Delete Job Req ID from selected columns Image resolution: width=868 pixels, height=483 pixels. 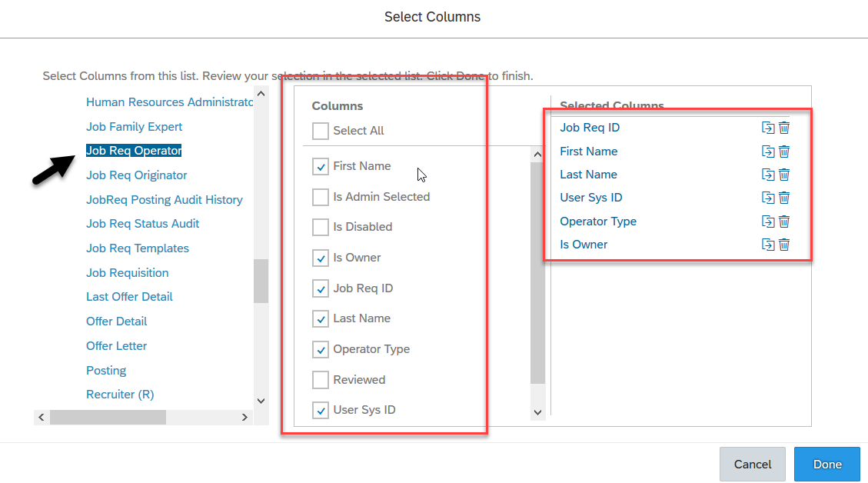click(784, 128)
